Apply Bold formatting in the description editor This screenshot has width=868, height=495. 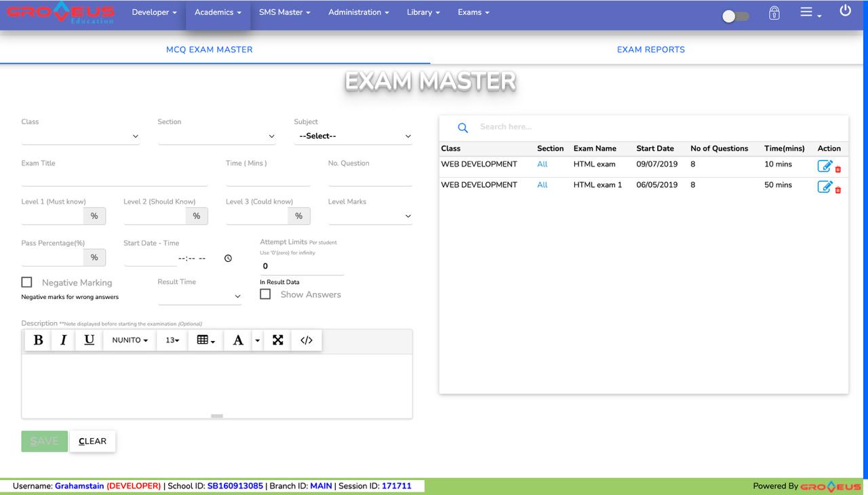tap(38, 340)
